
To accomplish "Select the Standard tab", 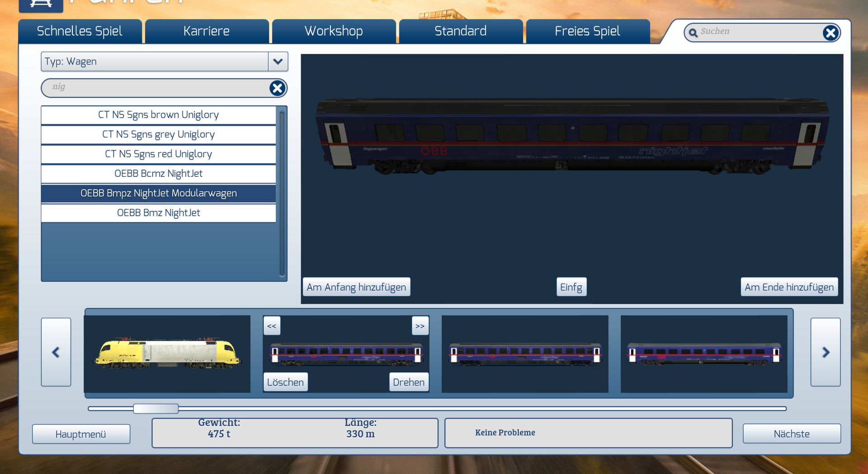I will coord(461,31).
